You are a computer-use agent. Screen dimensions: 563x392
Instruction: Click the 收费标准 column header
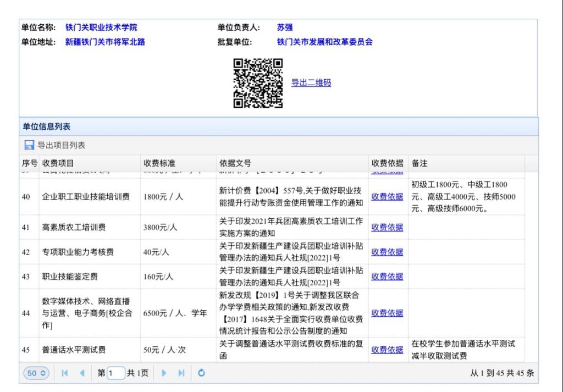click(159, 163)
